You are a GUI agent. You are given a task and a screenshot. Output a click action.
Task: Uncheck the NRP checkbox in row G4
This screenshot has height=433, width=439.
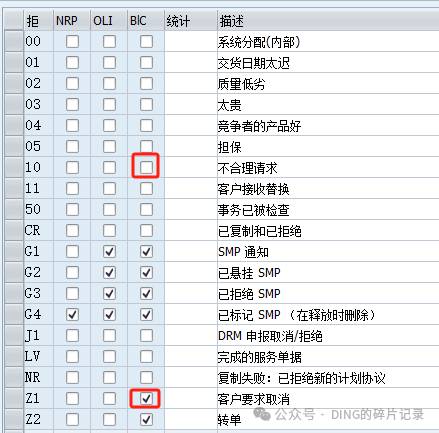72,315
